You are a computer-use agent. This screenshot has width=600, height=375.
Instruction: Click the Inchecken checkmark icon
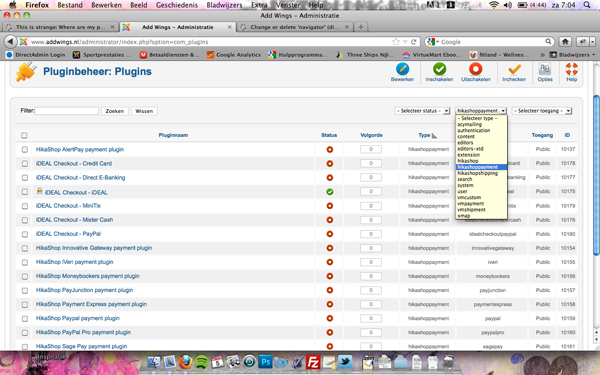click(514, 69)
